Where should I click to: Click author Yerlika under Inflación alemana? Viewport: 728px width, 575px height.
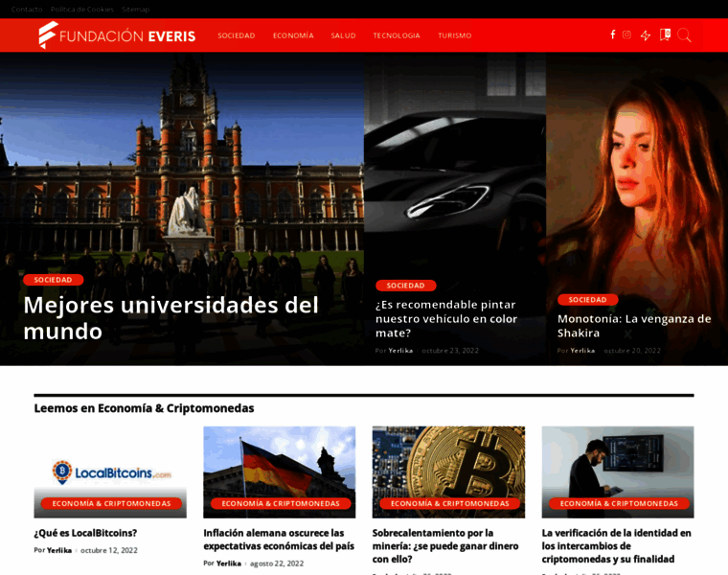tap(229, 563)
